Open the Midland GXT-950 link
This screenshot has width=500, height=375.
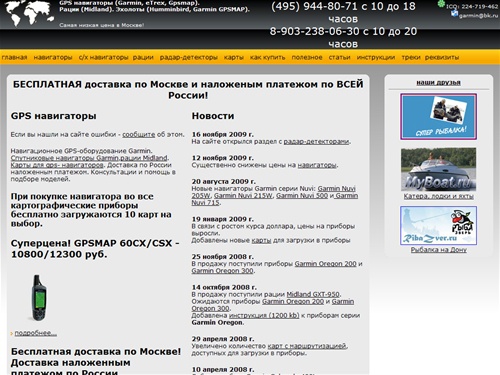coord(313,295)
